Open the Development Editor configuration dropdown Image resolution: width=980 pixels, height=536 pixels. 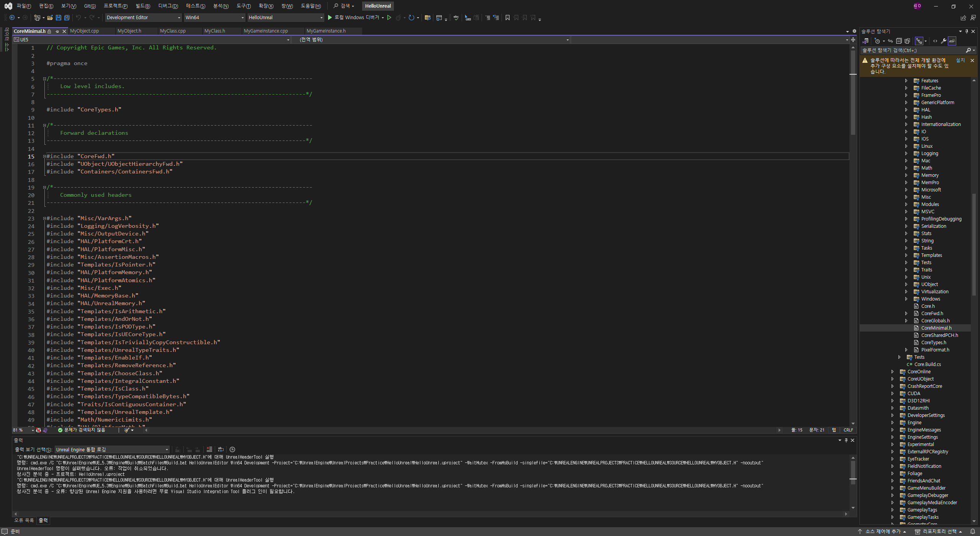[x=143, y=18]
